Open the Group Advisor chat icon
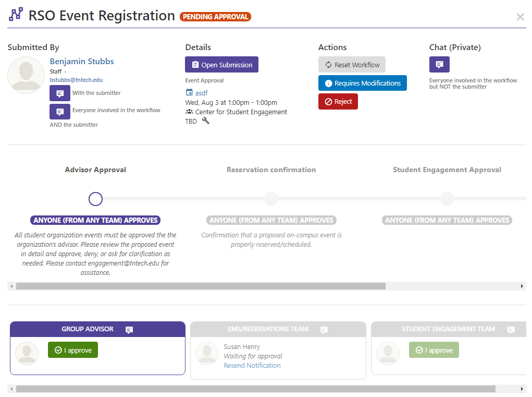The height and width of the screenshot is (397, 532). (129, 330)
